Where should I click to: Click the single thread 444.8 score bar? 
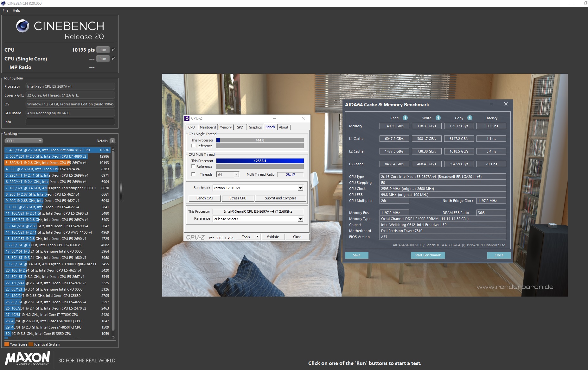coord(260,140)
